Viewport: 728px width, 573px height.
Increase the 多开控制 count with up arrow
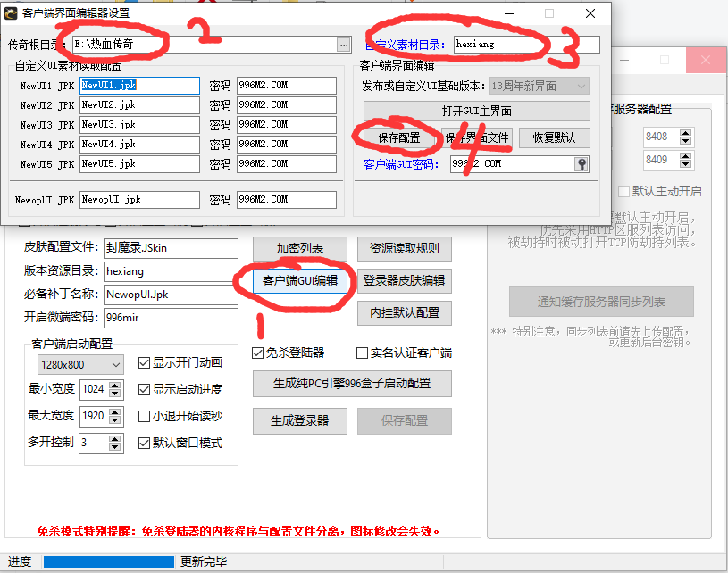pyautogui.click(x=115, y=438)
